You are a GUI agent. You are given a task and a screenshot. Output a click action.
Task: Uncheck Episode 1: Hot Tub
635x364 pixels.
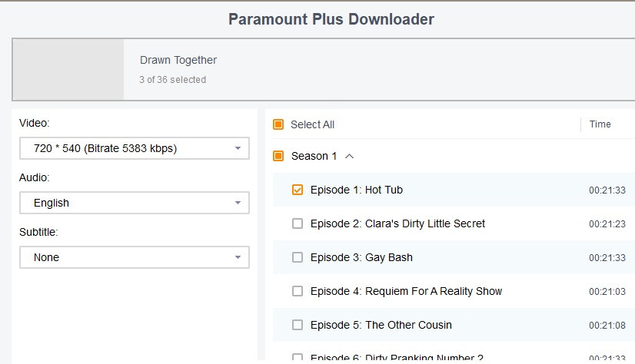click(298, 190)
